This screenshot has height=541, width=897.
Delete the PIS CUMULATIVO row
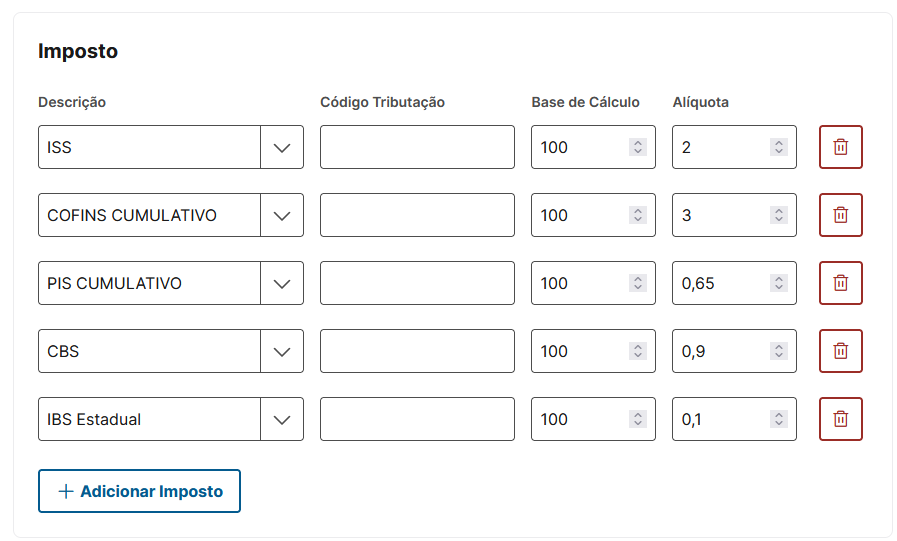pos(840,283)
